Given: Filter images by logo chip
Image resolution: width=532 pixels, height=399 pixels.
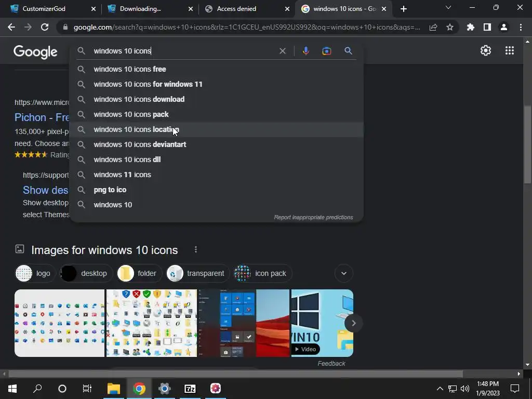Looking at the screenshot, I should [35, 273].
